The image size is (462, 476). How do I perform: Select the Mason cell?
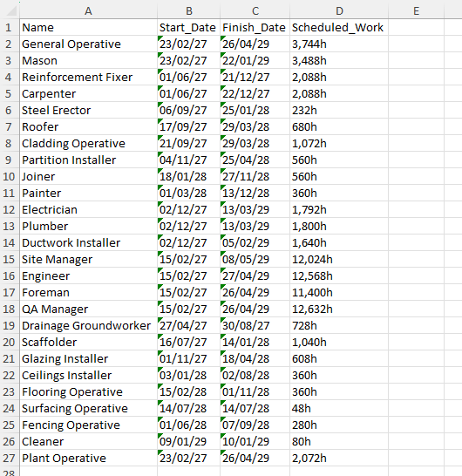[89, 60]
